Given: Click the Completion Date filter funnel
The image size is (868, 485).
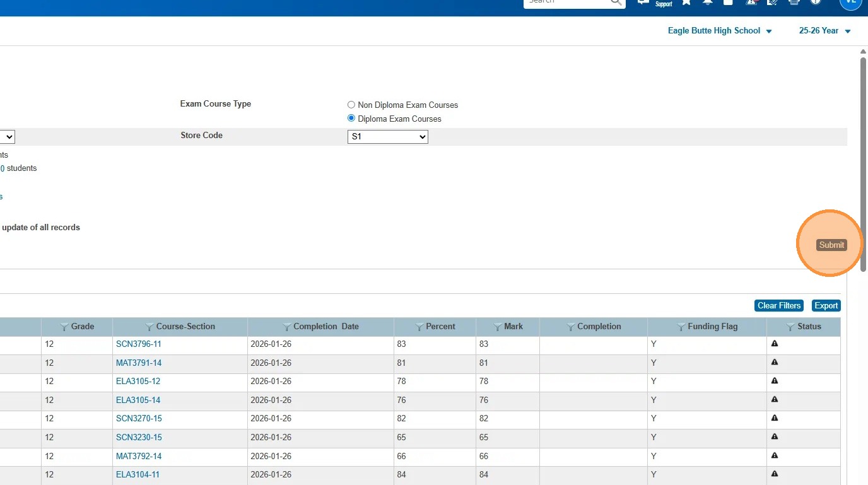Looking at the screenshot, I should [287, 327].
